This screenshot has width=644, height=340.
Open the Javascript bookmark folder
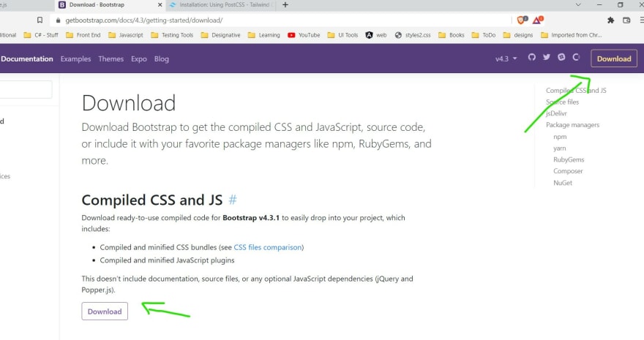pos(126,35)
